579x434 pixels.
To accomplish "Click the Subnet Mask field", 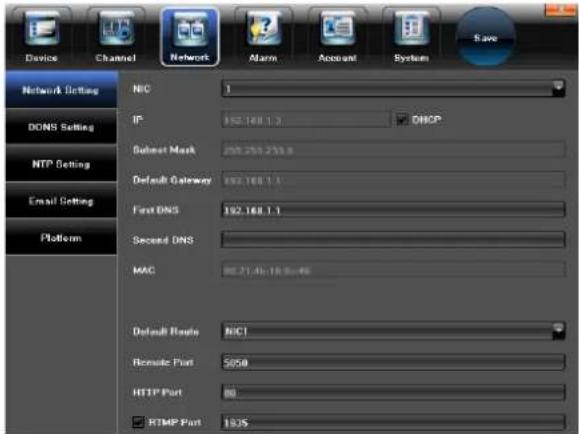I will pyautogui.click(x=393, y=150).
